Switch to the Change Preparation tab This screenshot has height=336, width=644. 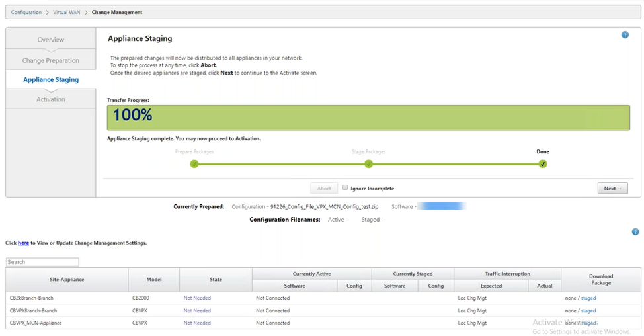[x=51, y=60]
